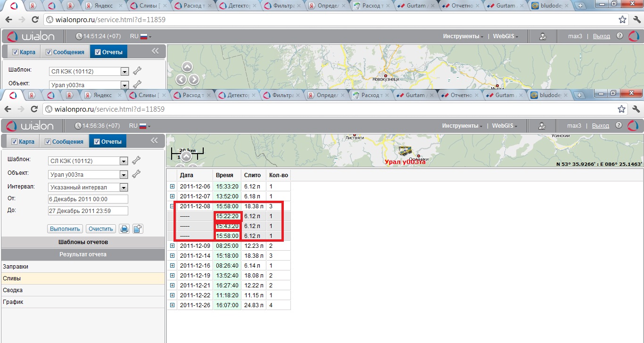The width and height of the screenshot is (644, 343).
Task: Open the WebGIS menu in the 14:56 window
Action: tap(505, 126)
